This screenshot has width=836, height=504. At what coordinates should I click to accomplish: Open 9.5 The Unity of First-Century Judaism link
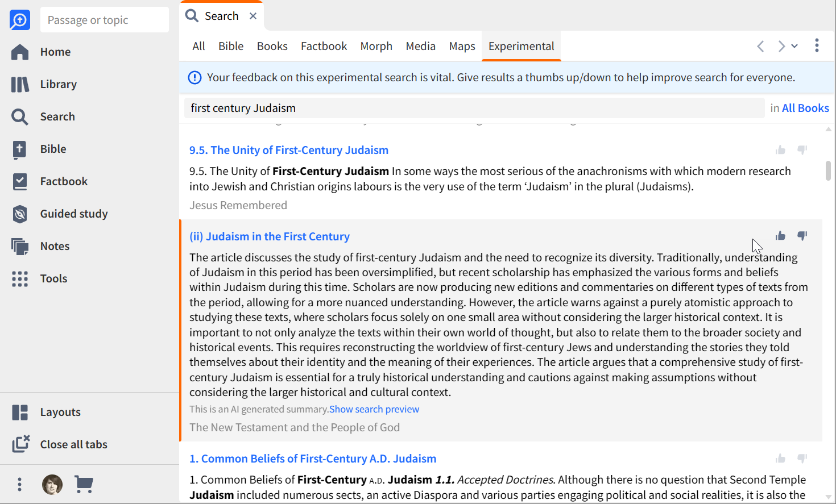tap(289, 150)
